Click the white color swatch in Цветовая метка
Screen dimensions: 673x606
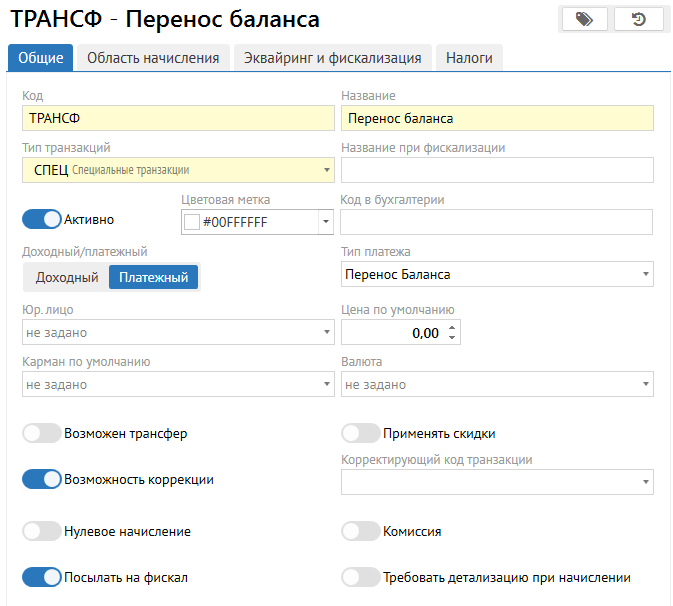[192, 222]
